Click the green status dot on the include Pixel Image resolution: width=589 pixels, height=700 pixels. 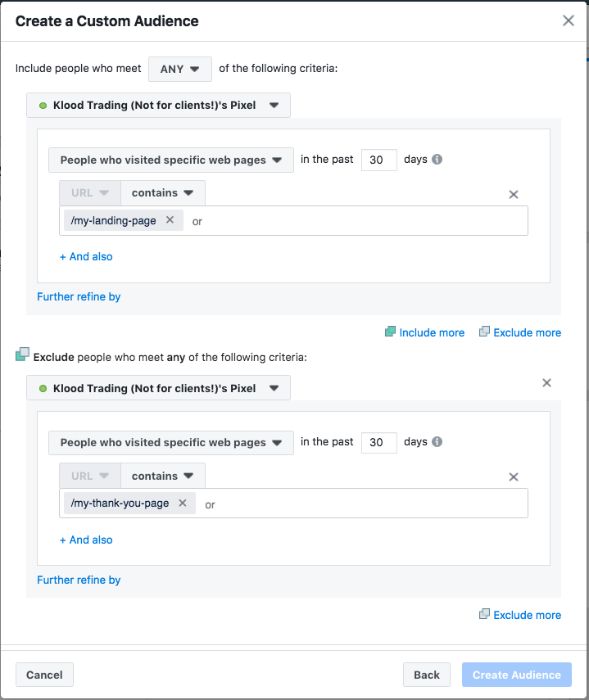pos(43,105)
